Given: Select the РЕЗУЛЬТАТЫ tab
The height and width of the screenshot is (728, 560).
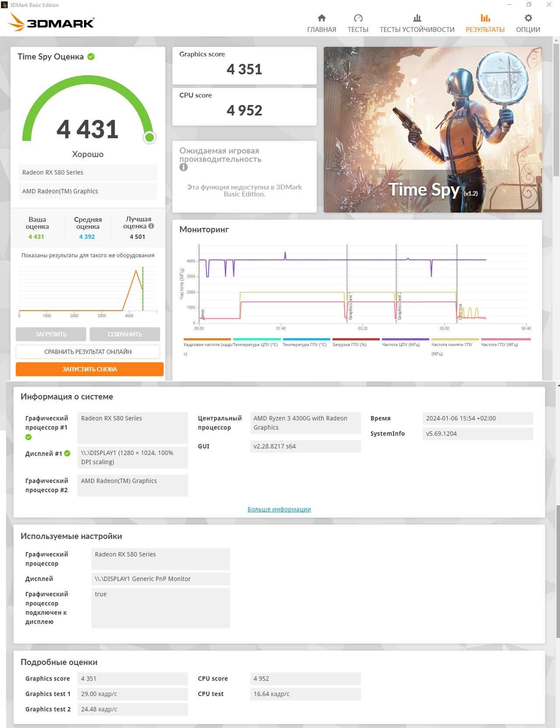Looking at the screenshot, I should (x=485, y=24).
